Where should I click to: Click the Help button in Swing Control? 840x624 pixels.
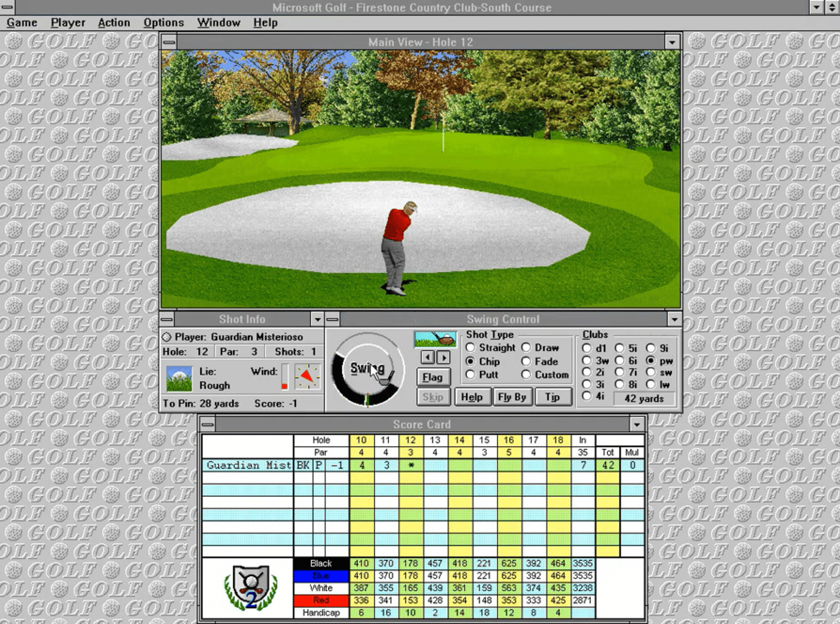tap(472, 397)
